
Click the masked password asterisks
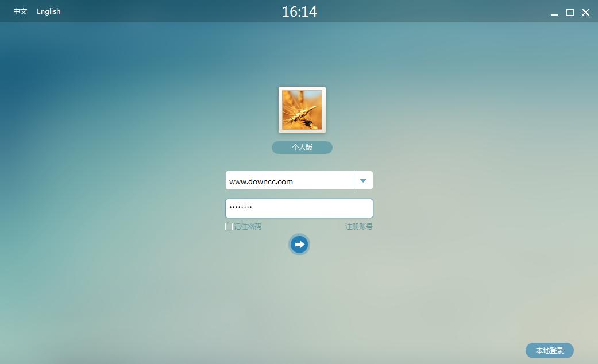[241, 208]
